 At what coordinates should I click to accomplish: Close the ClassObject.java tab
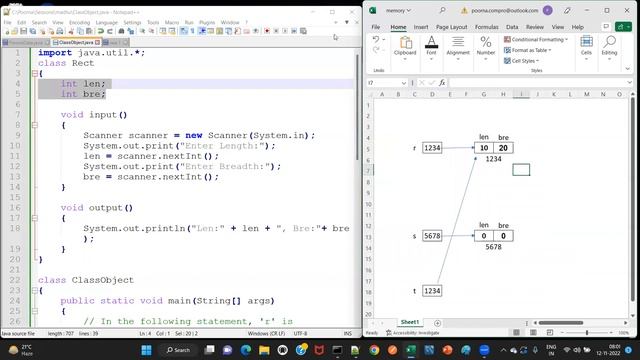(x=98, y=42)
